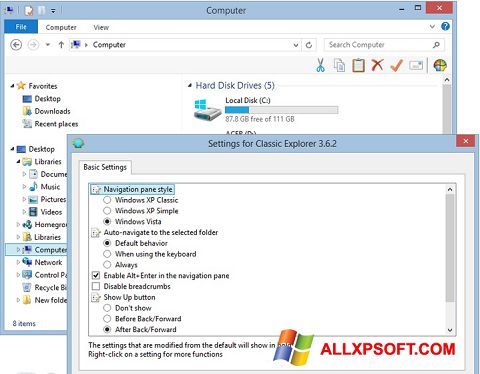
Task: Click the orange checkmark Properties icon
Action: click(x=397, y=65)
